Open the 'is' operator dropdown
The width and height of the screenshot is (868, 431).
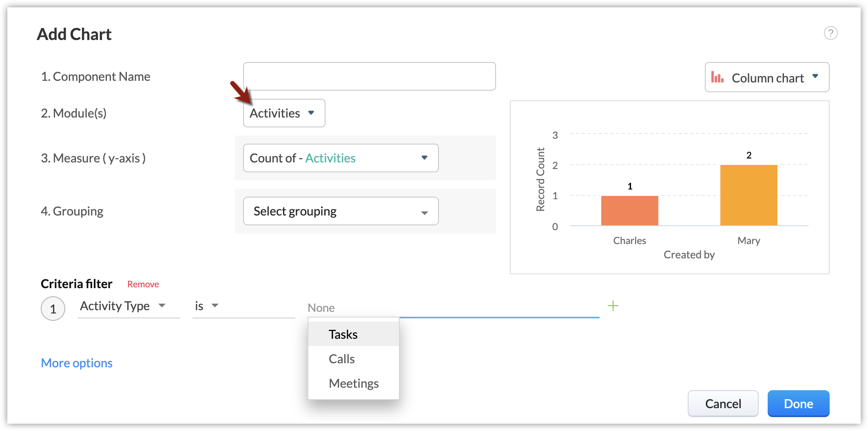[207, 306]
